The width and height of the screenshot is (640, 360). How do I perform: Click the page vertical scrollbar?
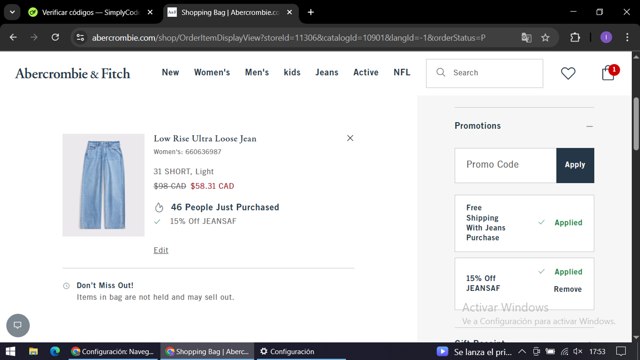point(636,124)
